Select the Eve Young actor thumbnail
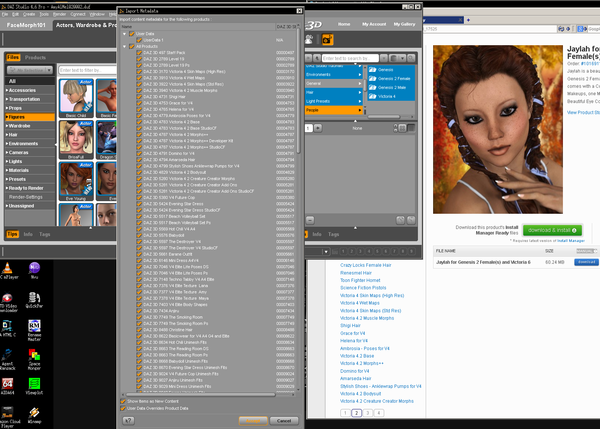 (x=76, y=181)
